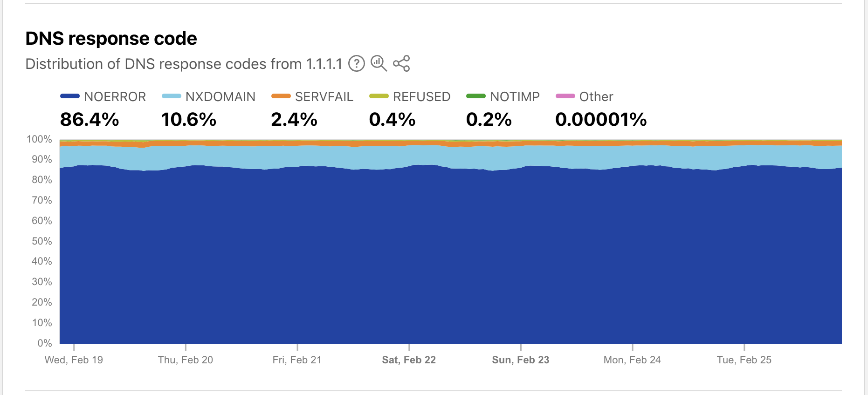Click the 50% y-axis label
868x395 pixels.
coord(41,241)
